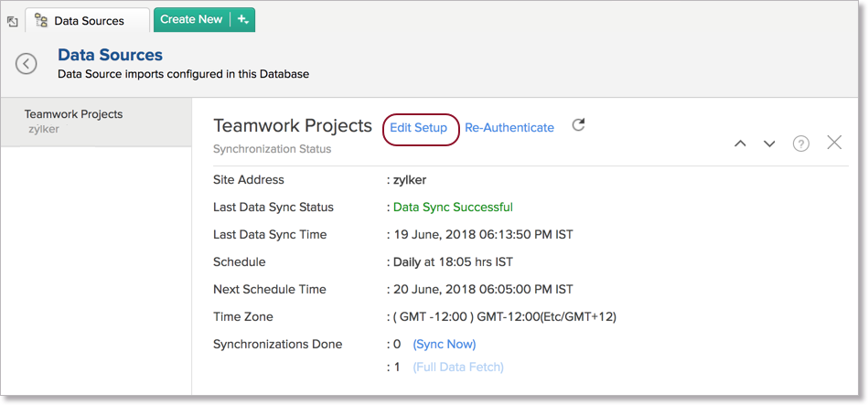Open the Create New plus dropdown
The height and width of the screenshot is (405, 868).
click(x=242, y=19)
